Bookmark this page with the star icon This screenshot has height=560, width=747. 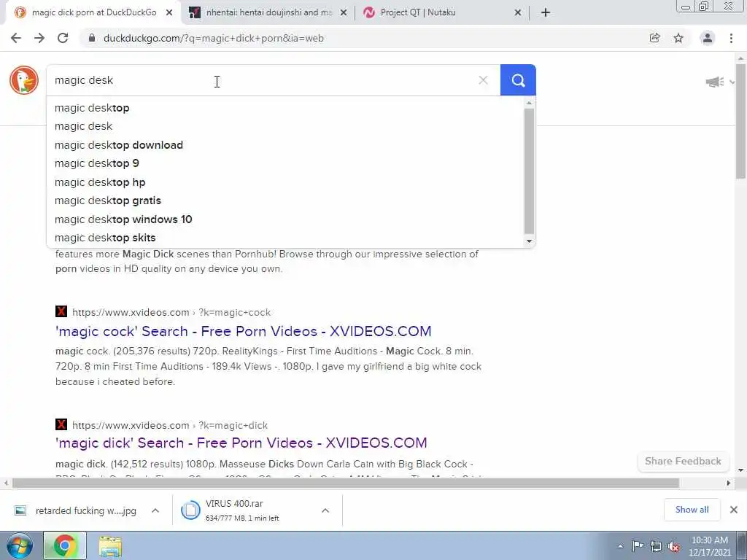tap(678, 38)
